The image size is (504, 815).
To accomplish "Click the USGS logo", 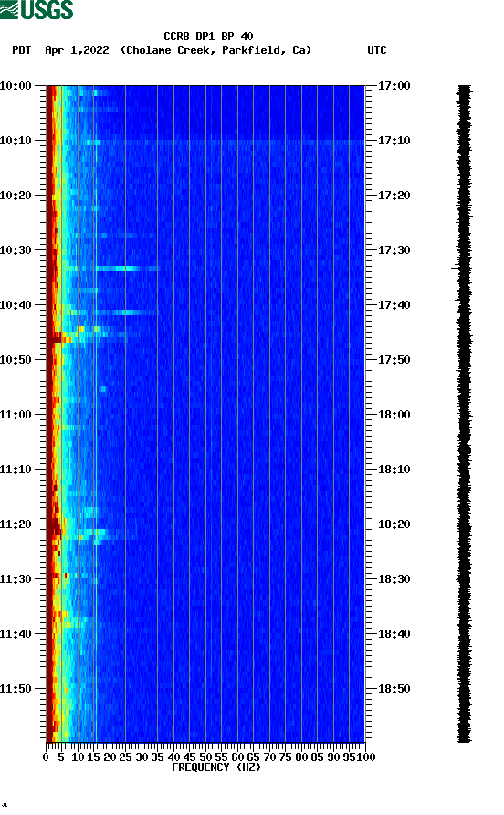I will (x=37, y=9).
